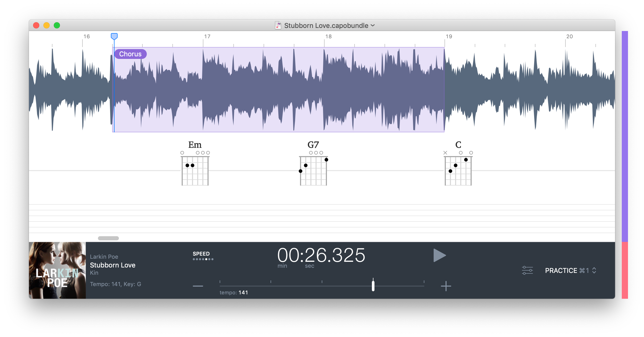Click the speed preset dots indicator
Viewport: 644px width, 337px height.
(203, 259)
